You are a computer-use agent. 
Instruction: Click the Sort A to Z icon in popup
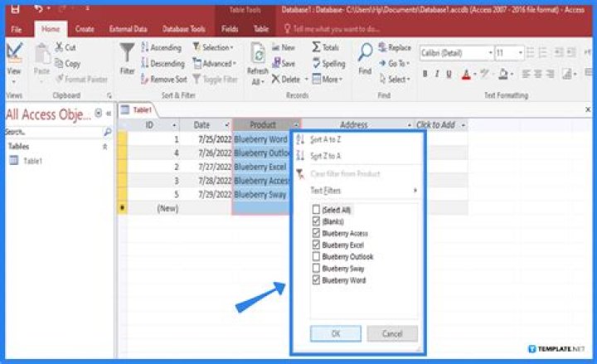click(x=300, y=139)
